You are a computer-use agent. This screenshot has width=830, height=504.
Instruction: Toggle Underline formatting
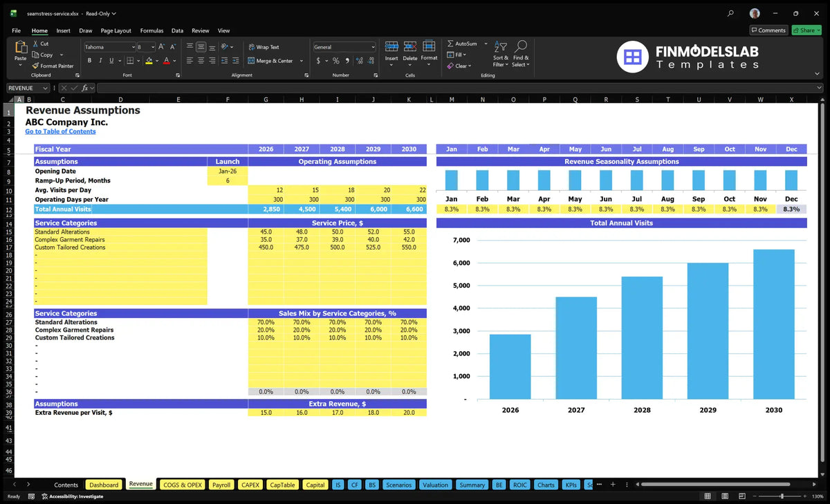click(x=110, y=61)
